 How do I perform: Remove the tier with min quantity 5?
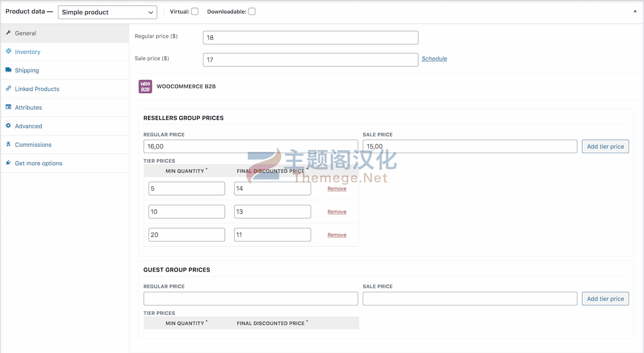(337, 189)
